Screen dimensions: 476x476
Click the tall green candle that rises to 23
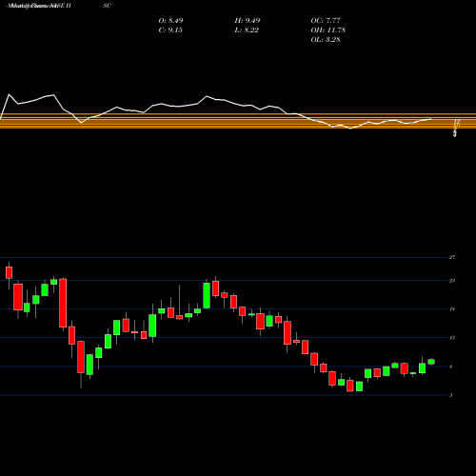(207, 295)
